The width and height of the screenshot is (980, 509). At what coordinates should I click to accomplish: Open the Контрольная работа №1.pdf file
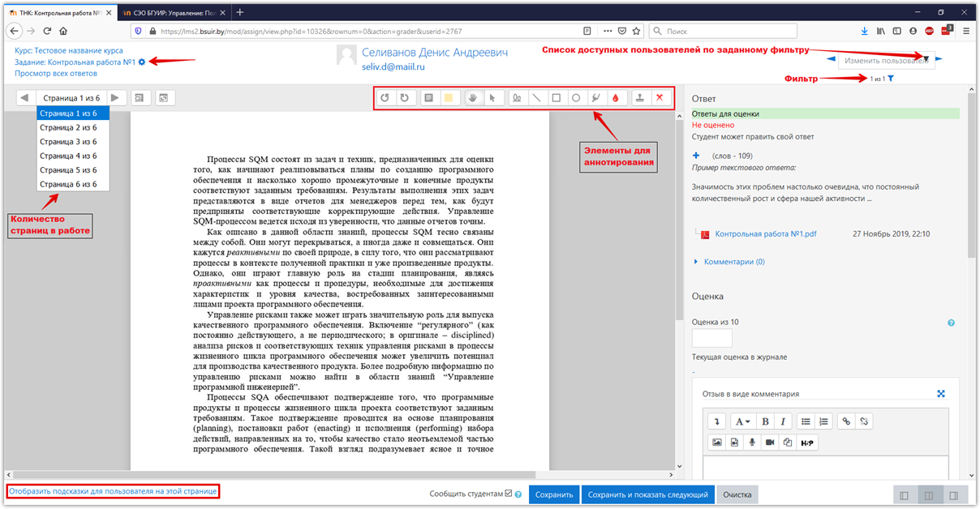[766, 234]
